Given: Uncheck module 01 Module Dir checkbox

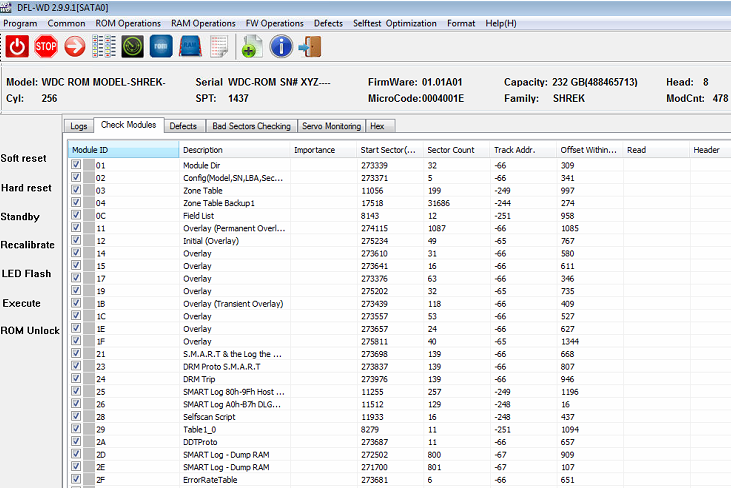Looking at the screenshot, I should pyautogui.click(x=76, y=165).
